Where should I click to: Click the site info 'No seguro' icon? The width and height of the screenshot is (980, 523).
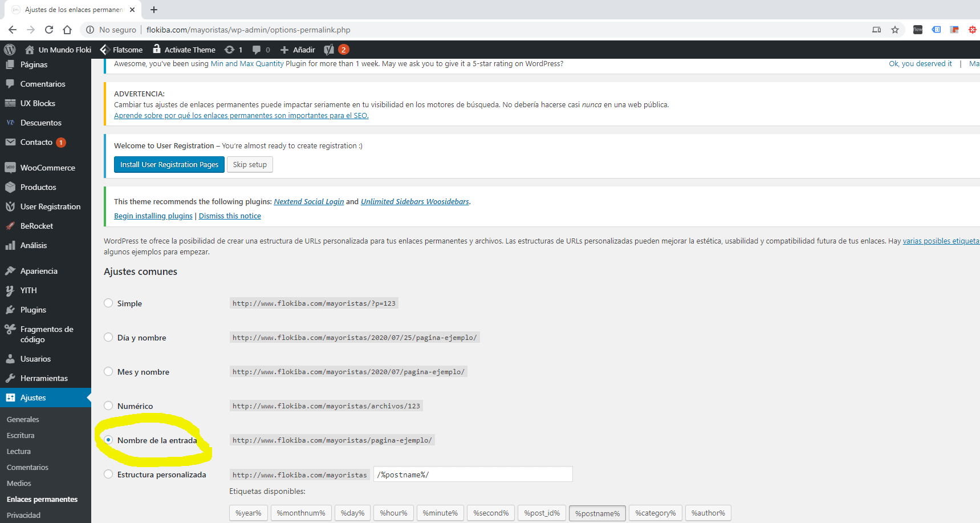[x=90, y=30]
